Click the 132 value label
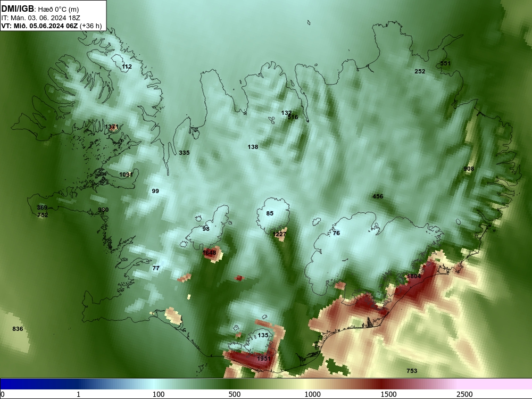The height and width of the screenshot is (399, 532). pyautogui.click(x=286, y=113)
